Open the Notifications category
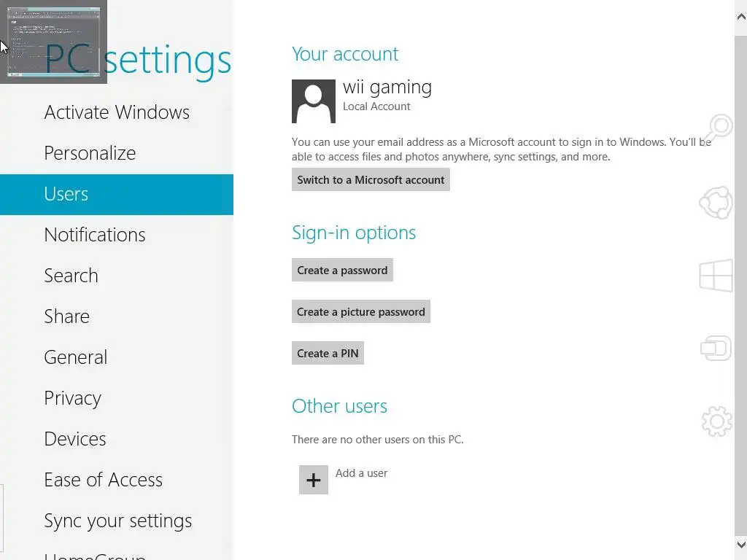 [117, 236]
